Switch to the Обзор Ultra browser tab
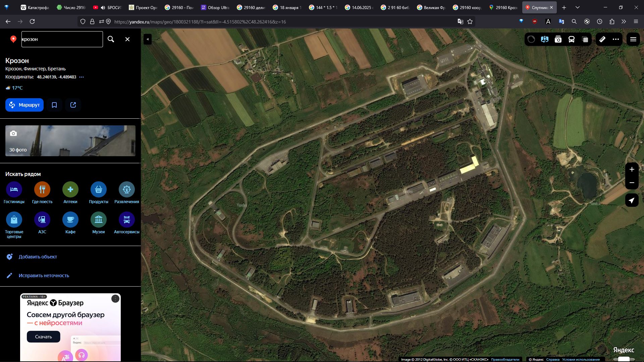 [x=215, y=7]
